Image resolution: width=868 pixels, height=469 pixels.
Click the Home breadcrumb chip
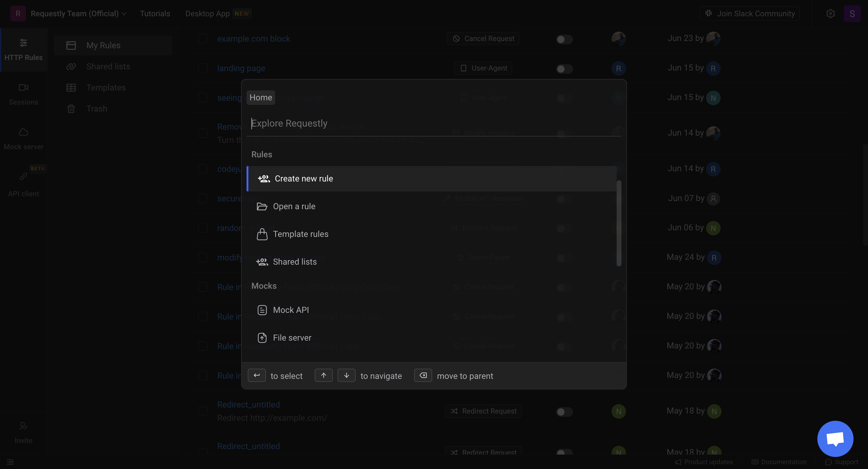coord(260,97)
